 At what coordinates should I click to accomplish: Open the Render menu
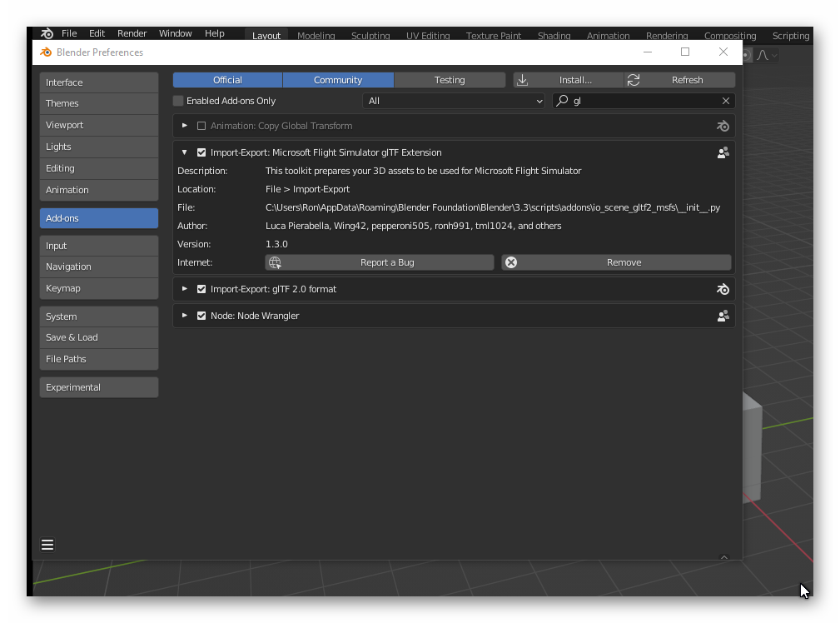tap(132, 33)
